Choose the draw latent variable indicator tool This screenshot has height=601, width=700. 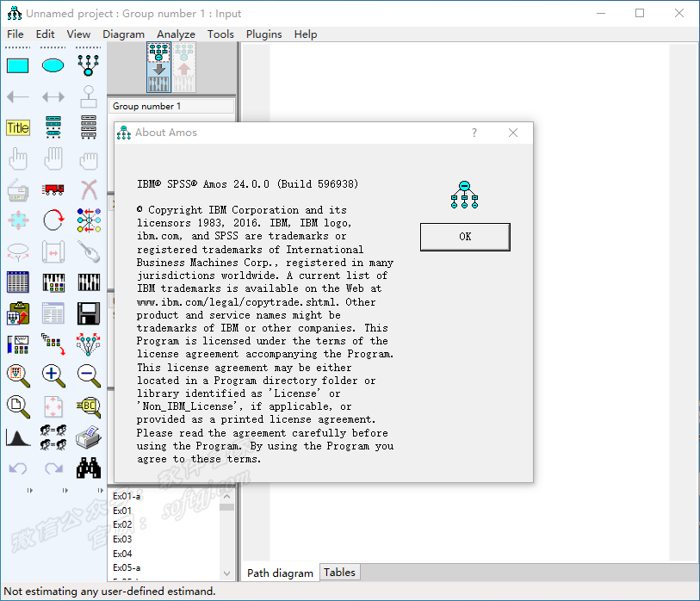(89, 65)
